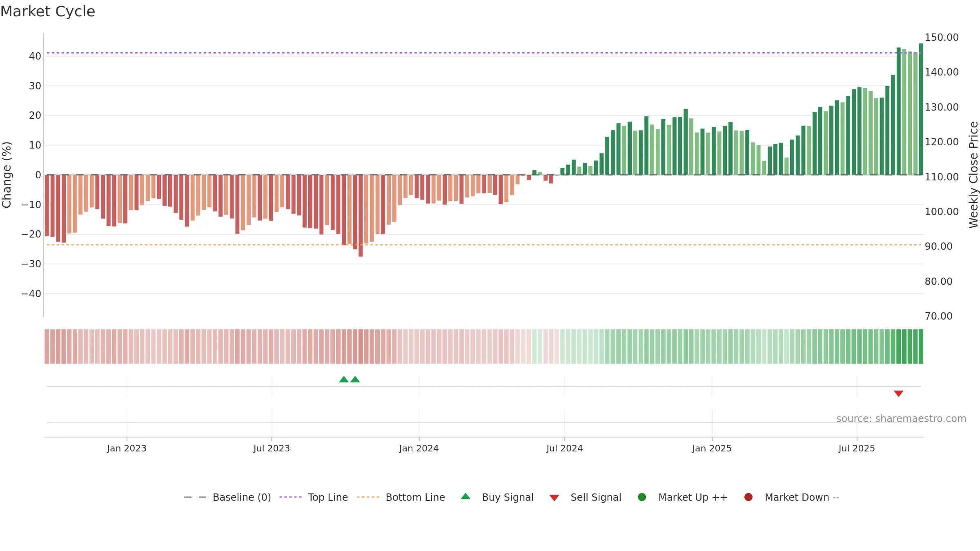Click the Change (%) axis title

point(7,175)
